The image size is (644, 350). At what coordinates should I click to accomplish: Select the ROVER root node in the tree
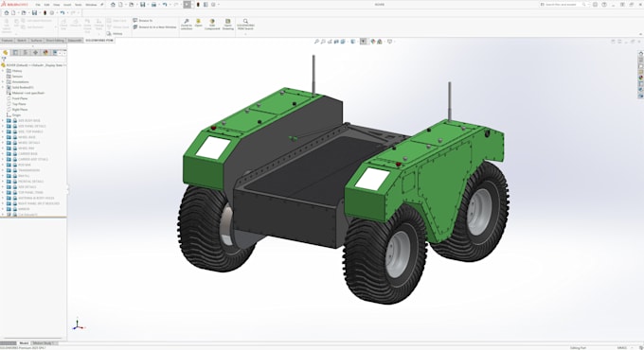pyautogui.click(x=34, y=65)
